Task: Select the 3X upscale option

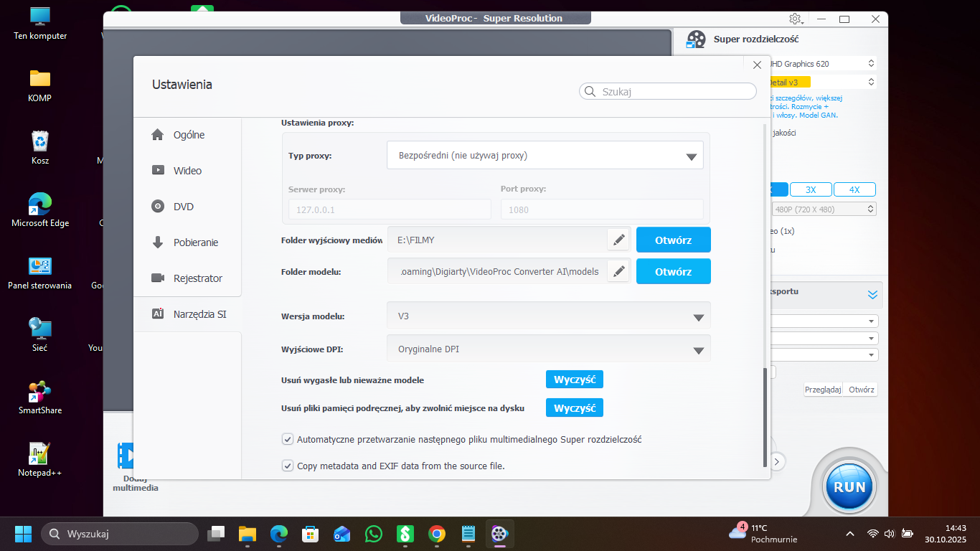Action: (x=811, y=189)
